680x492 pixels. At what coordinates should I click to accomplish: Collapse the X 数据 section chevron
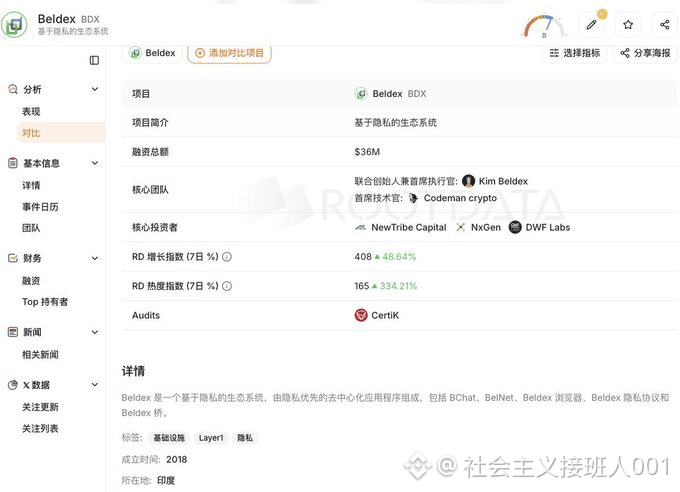[95, 385]
